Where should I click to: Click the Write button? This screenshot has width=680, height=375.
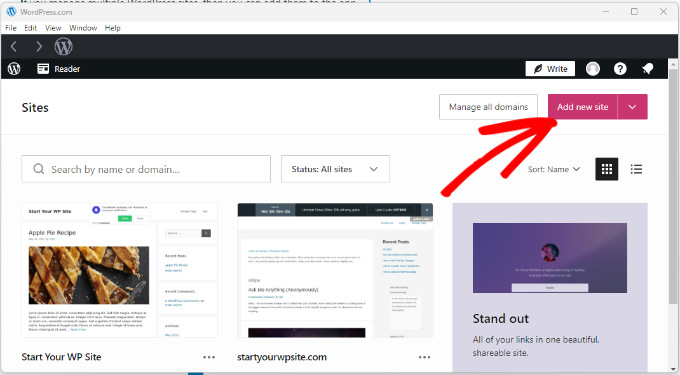click(550, 68)
